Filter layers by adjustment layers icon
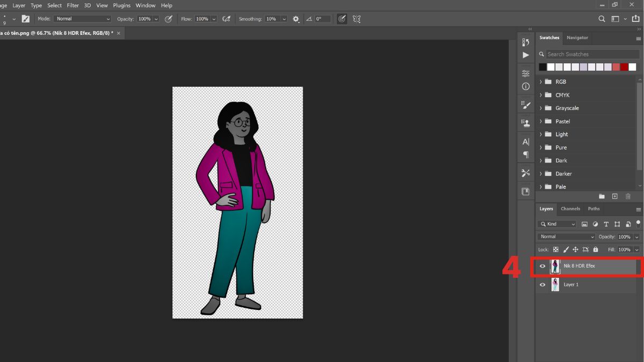Screen dimensions: 644x362 coord(595,224)
